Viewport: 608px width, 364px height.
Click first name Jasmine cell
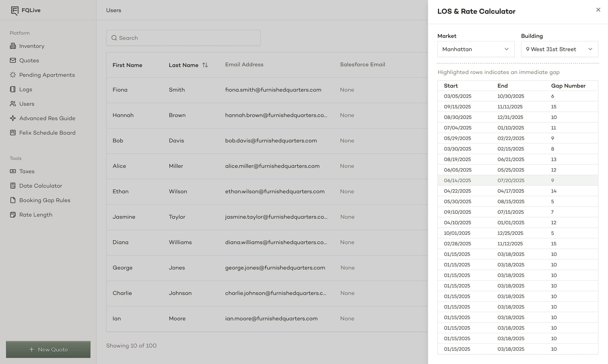pyautogui.click(x=124, y=217)
